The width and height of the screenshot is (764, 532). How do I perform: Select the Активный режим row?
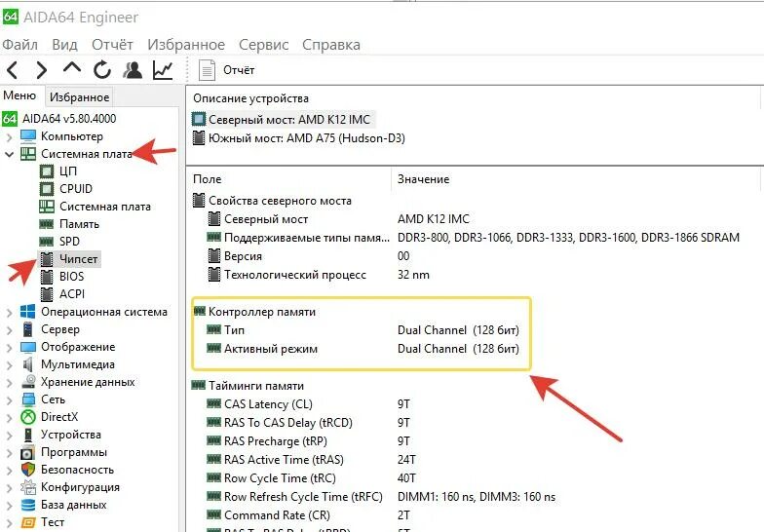click(x=363, y=349)
